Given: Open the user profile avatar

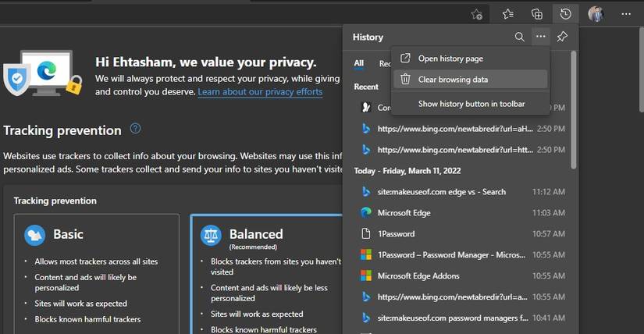Looking at the screenshot, I should (596, 14).
